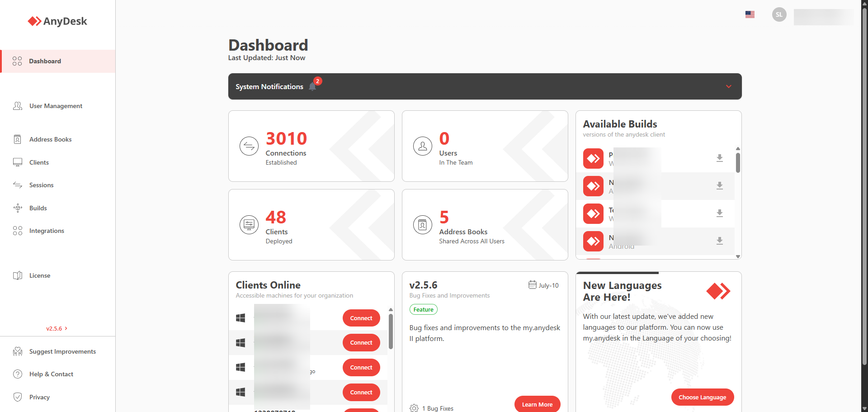Viewport: 868px width, 412px height.
Task: Go to Address Books in sidebar
Action: point(50,139)
